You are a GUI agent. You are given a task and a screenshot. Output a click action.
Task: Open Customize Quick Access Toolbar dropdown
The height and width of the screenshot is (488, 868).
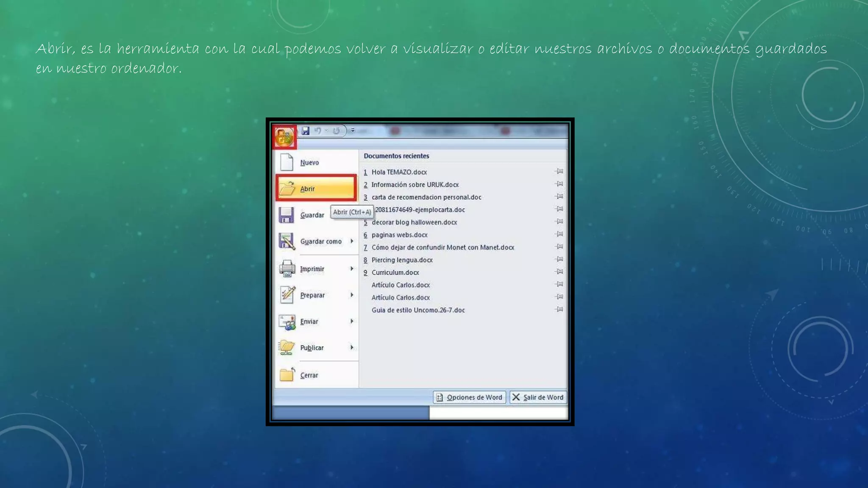[x=353, y=130]
